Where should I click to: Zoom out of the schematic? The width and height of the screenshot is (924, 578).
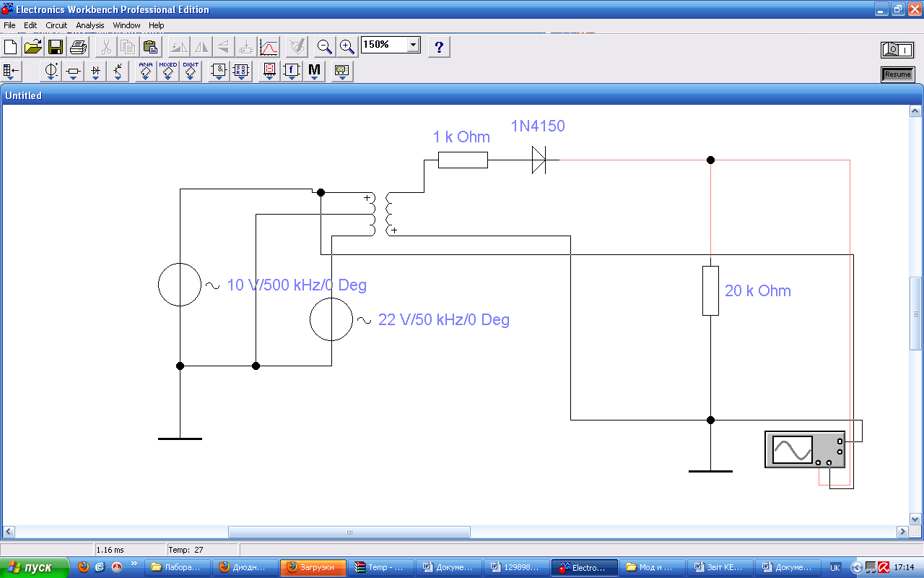coord(325,48)
